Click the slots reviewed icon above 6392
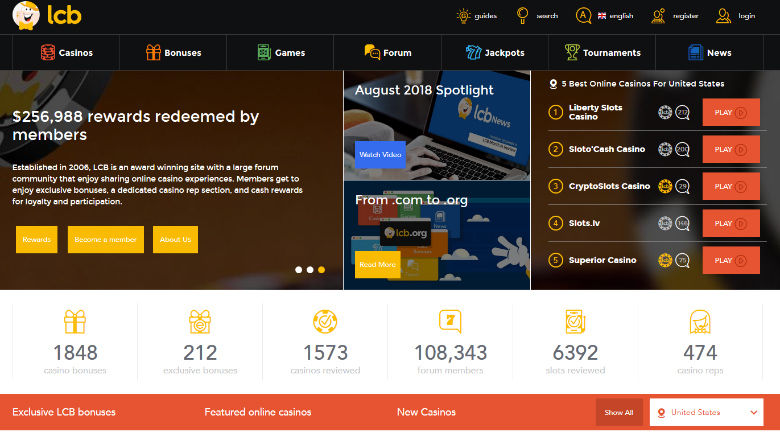 click(575, 322)
